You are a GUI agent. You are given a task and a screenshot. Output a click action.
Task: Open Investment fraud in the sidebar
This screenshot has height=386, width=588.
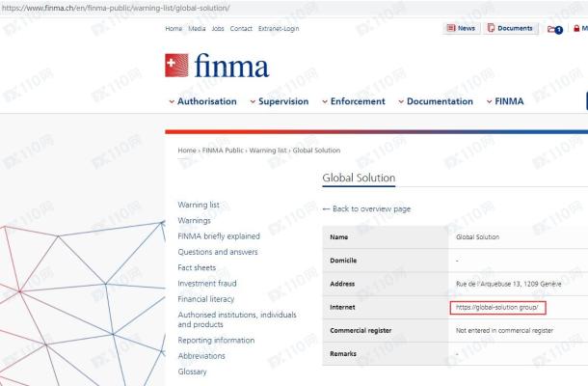[207, 284]
